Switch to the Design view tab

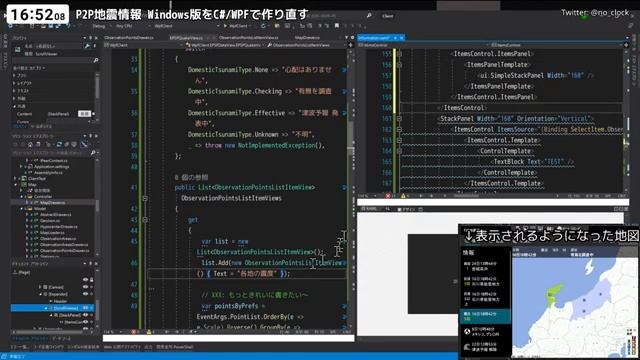(x=407, y=209)
